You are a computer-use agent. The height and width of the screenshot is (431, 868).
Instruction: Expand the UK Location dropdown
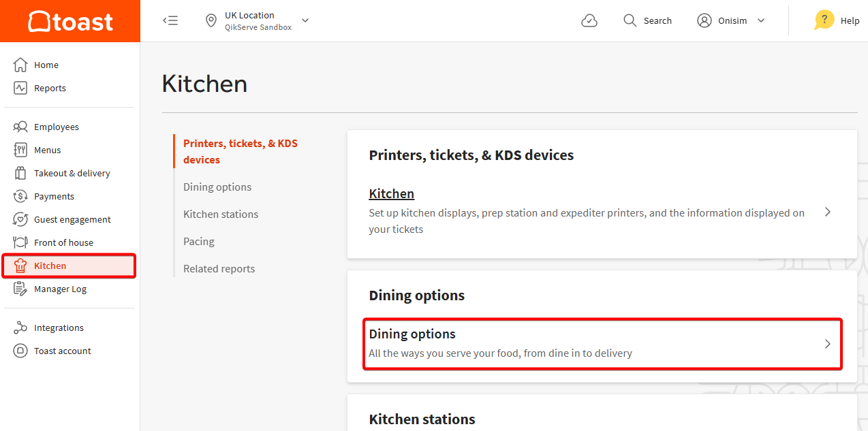click(305, 20)
